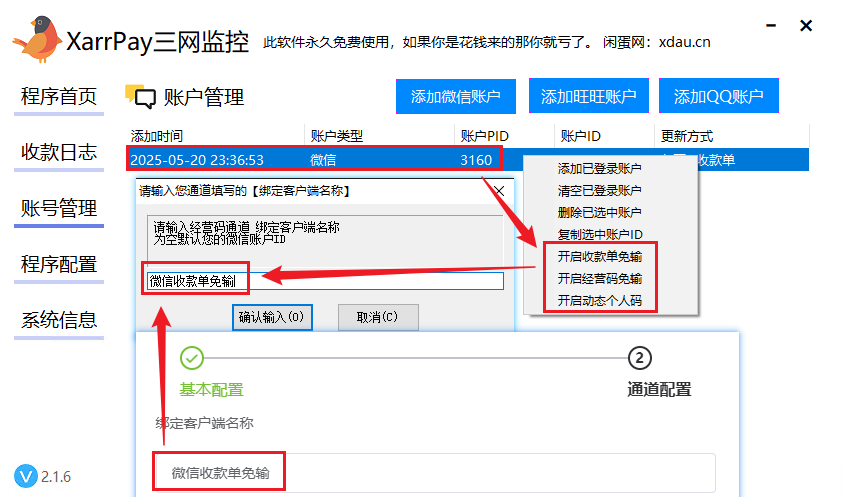The height and width of the screenshot is (497, 843).
Task: Close the bind client name dialog
Action: click(499, 191)
